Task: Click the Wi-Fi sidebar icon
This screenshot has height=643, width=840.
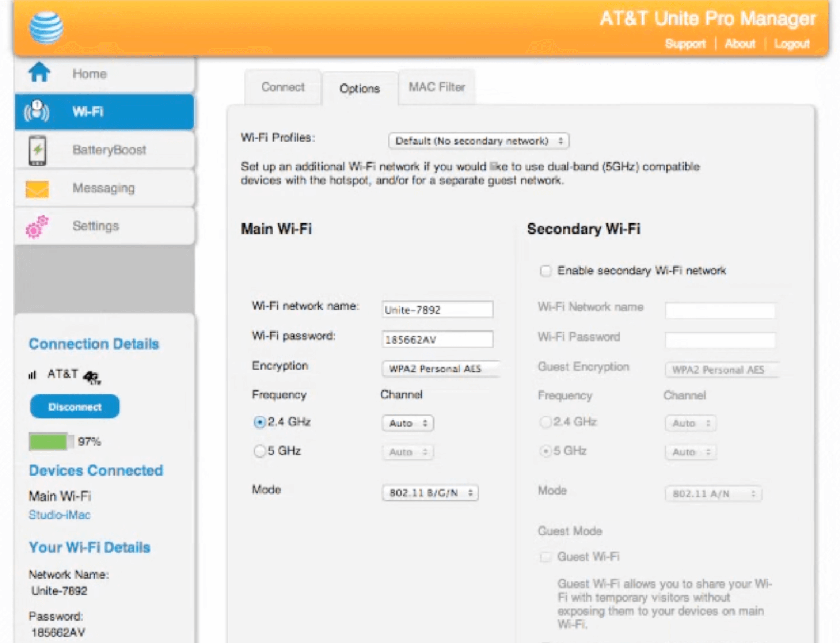Action: [37, 111]
